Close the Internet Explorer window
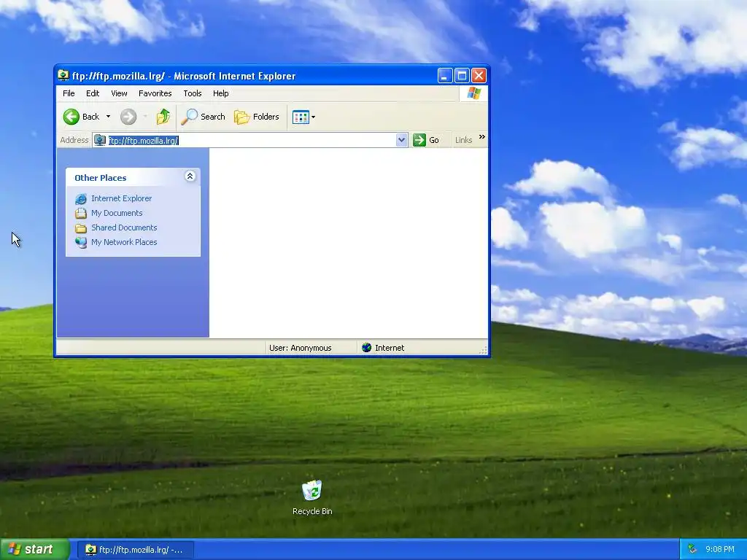 tap(479, 76)
